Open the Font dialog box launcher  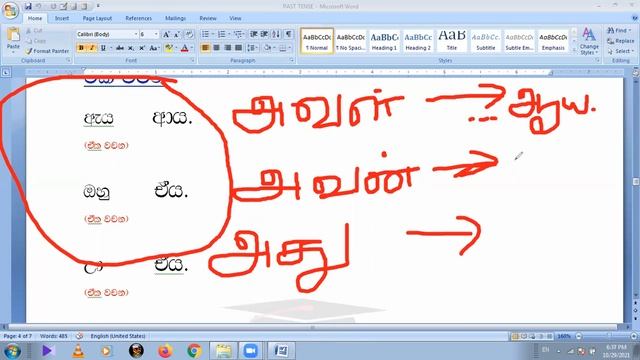tap(192, 60)
